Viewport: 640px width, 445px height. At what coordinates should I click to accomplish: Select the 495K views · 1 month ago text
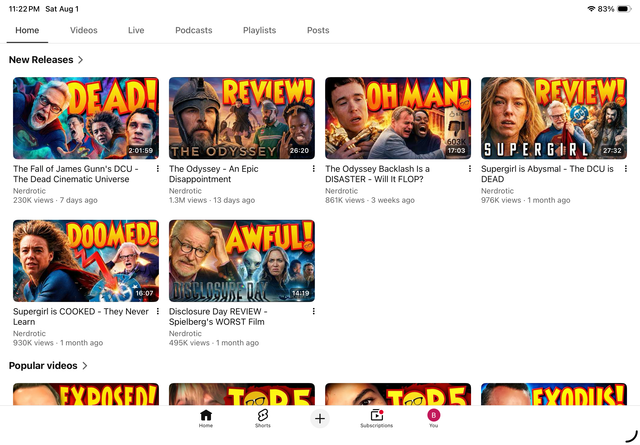(214, 343)
